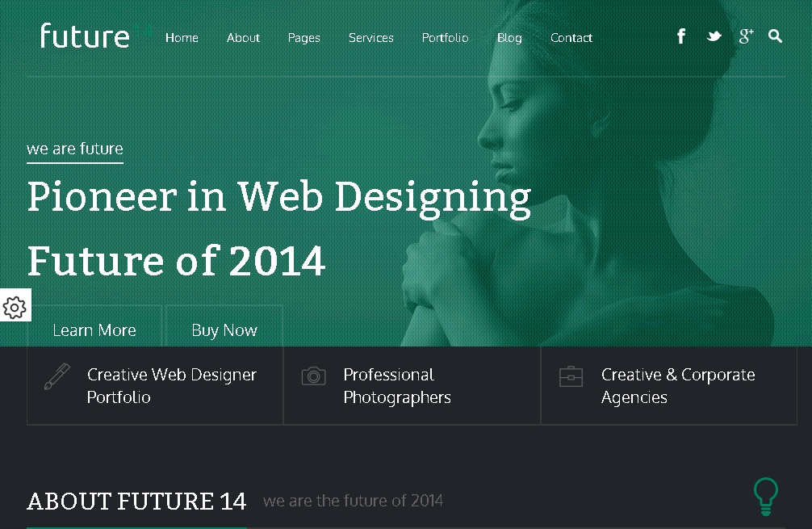Screen dimensions: 812x529
Task: Click the search magnifier icon
Action: (x=776, y=36)
